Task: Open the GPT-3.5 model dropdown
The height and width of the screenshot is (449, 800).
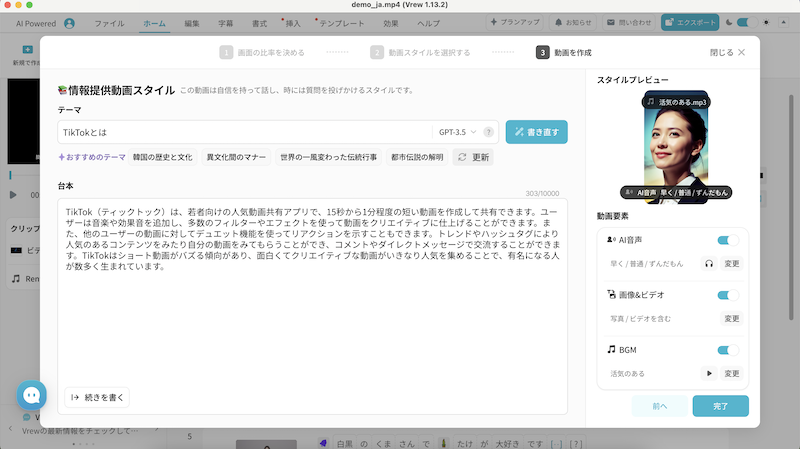Action: (457, 132)
